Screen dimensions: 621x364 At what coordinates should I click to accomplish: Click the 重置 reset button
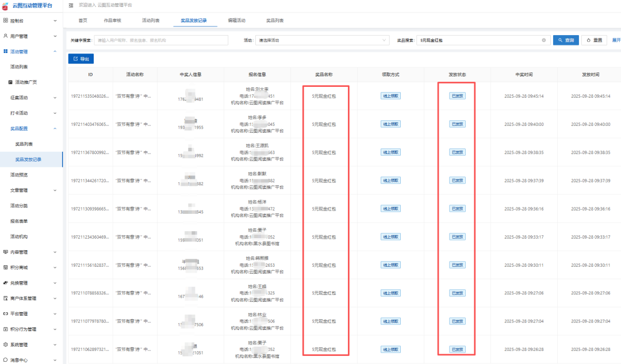pyautogui.click(x=595, y=40)
